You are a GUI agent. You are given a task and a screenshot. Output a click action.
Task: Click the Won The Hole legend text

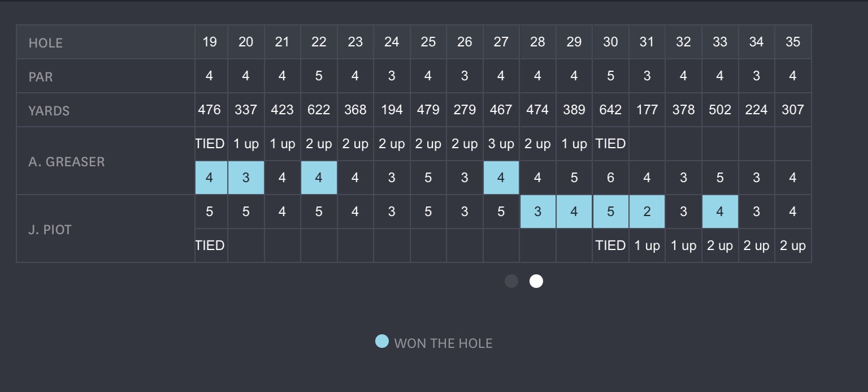(444, 343)
